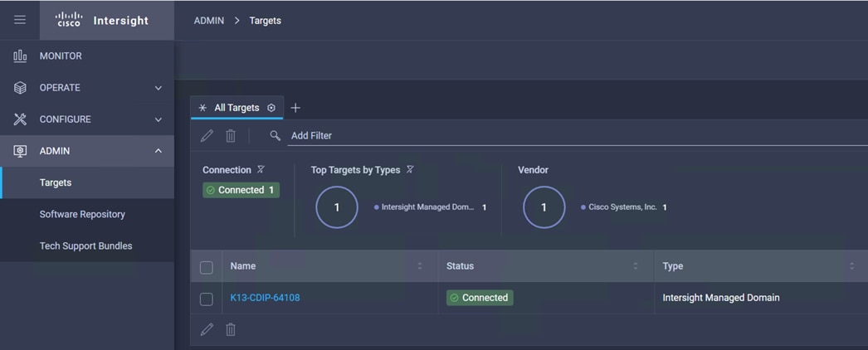Screen dimensions: 868x350
Task: Add a new tab with plus icon
Action: point(295,108)
